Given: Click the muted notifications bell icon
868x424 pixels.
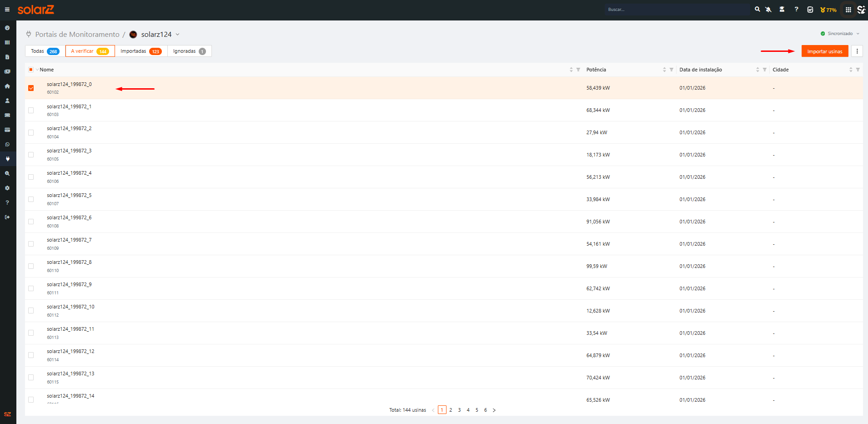Looking at the screenshot, I should click(x=768, y=10).
